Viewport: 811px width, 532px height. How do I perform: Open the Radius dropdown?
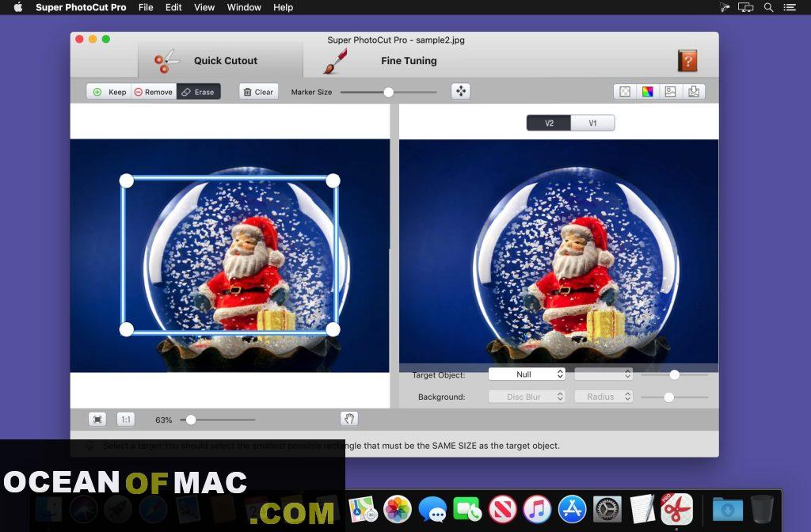603,397
